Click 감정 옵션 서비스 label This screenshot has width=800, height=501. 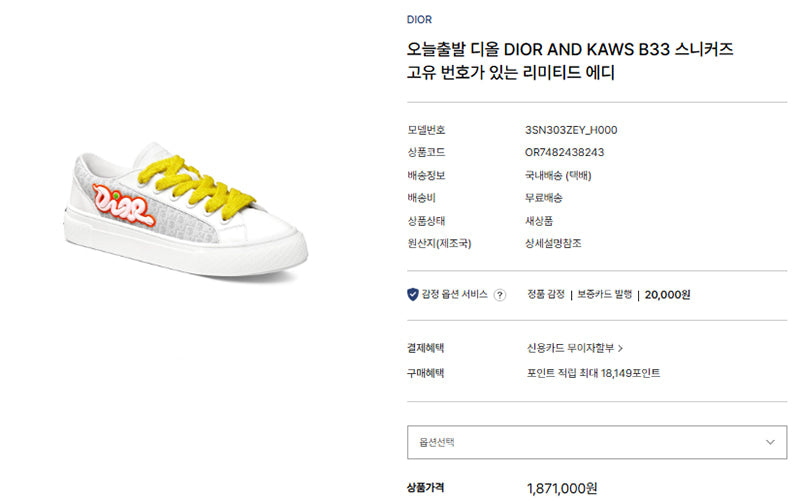(454, 294)
